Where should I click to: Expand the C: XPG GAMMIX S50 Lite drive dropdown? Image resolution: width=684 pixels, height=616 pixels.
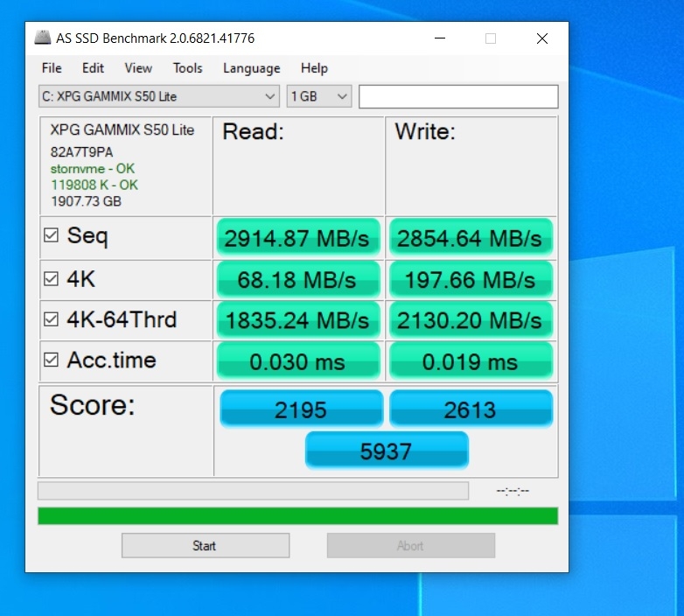coord(159,96)
